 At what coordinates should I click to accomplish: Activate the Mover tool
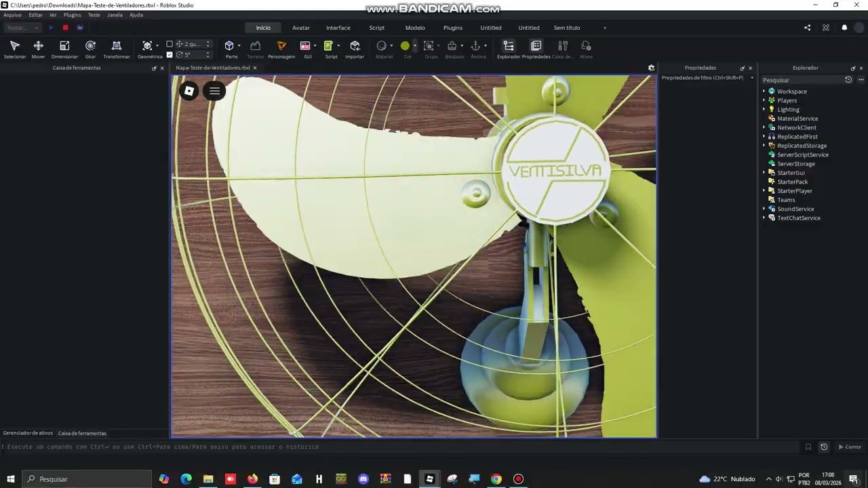(38, 49)
